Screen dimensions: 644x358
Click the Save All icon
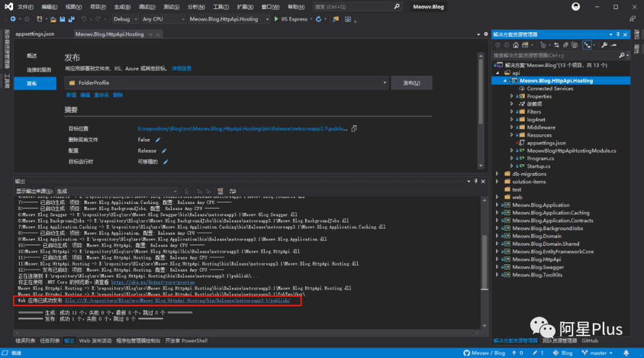pyautogui.click(x=72, y=19)
